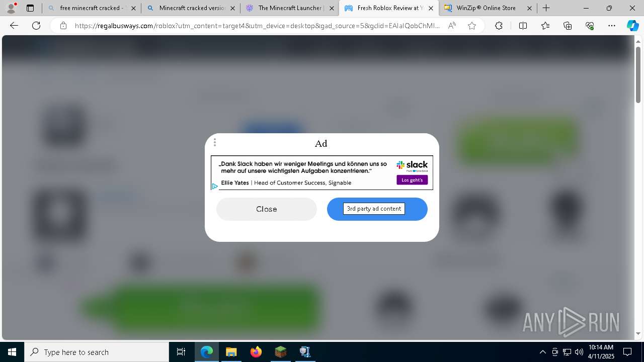This screenshot has width=644, height=362.
Task: Click the Slack 'Los geht's' button
Action: tap(412, 180)
